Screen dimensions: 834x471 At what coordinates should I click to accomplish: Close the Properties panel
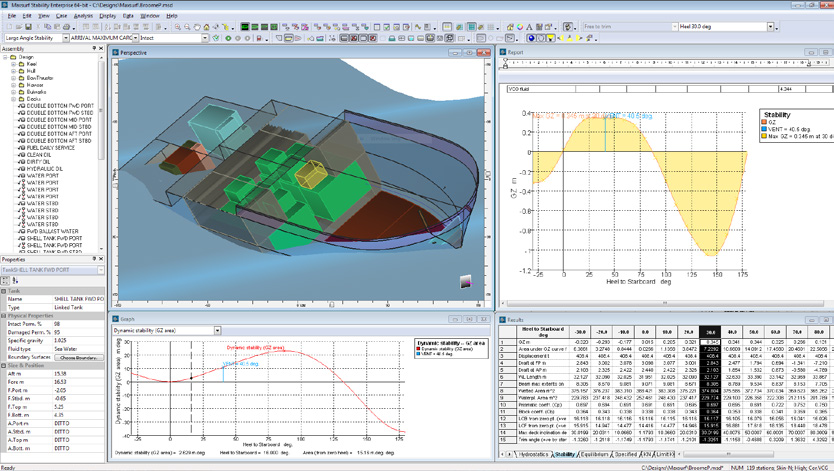pyautogui.click(x=101, y=259)
